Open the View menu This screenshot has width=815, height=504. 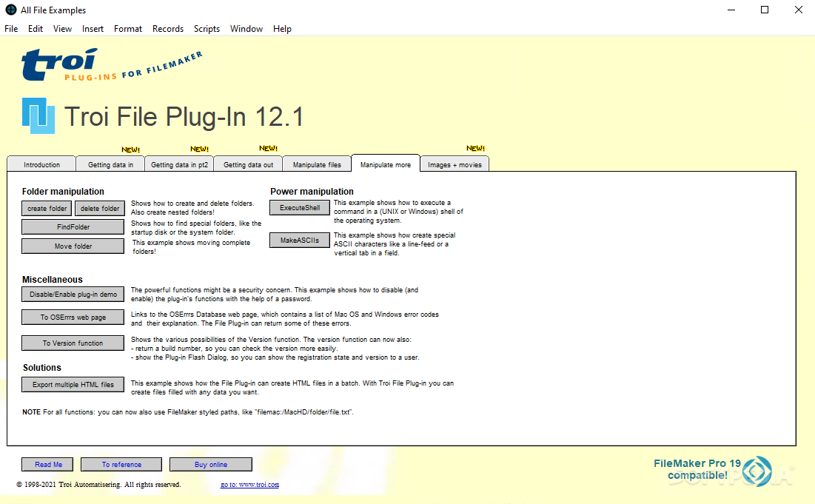click(62, 29)
